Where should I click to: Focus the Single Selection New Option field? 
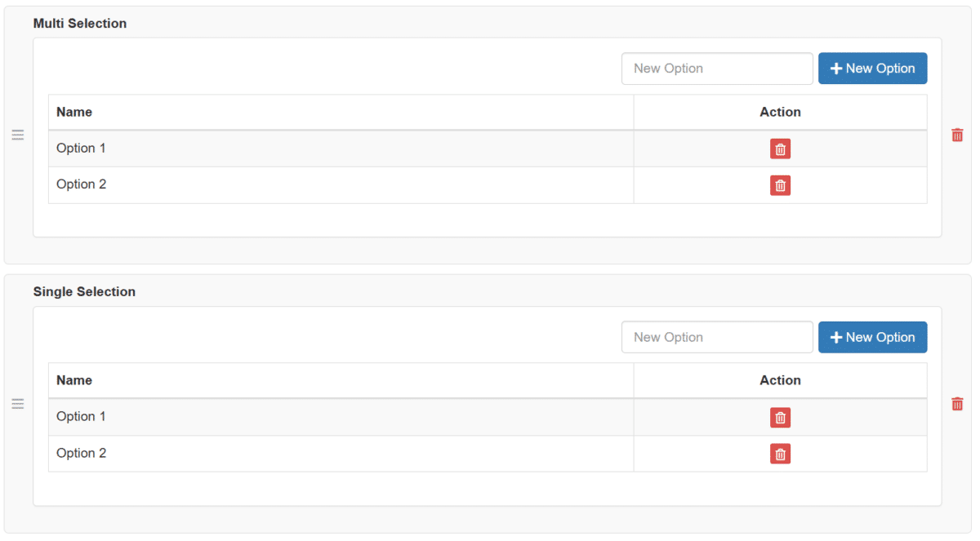click(717, 337)
